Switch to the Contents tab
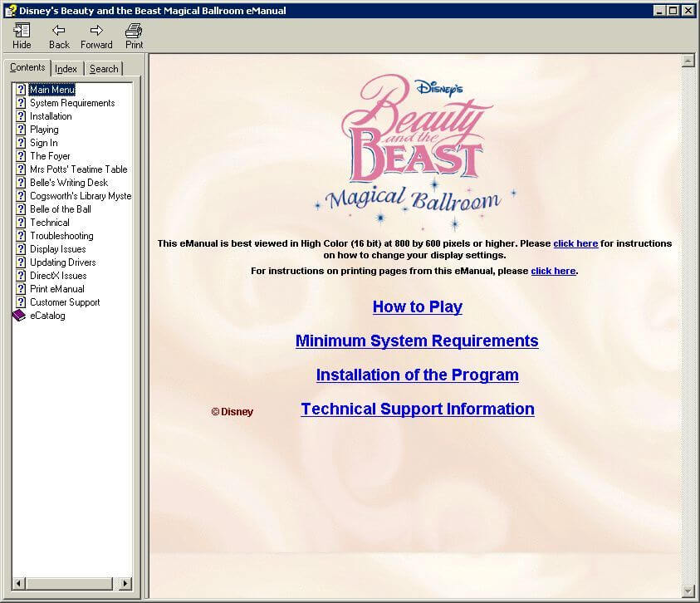This screenshot has width=700, height=603. pos(27,67)
